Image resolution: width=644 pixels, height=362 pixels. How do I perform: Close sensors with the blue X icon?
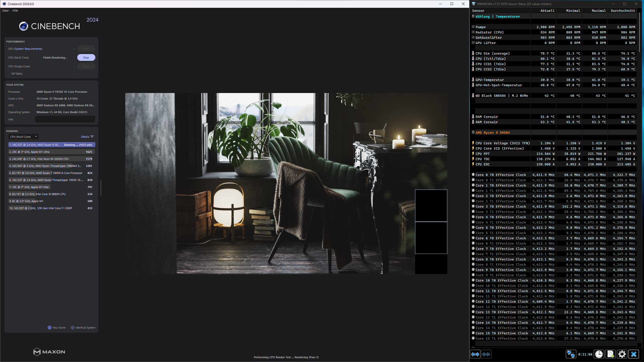[x=634, y=354]
